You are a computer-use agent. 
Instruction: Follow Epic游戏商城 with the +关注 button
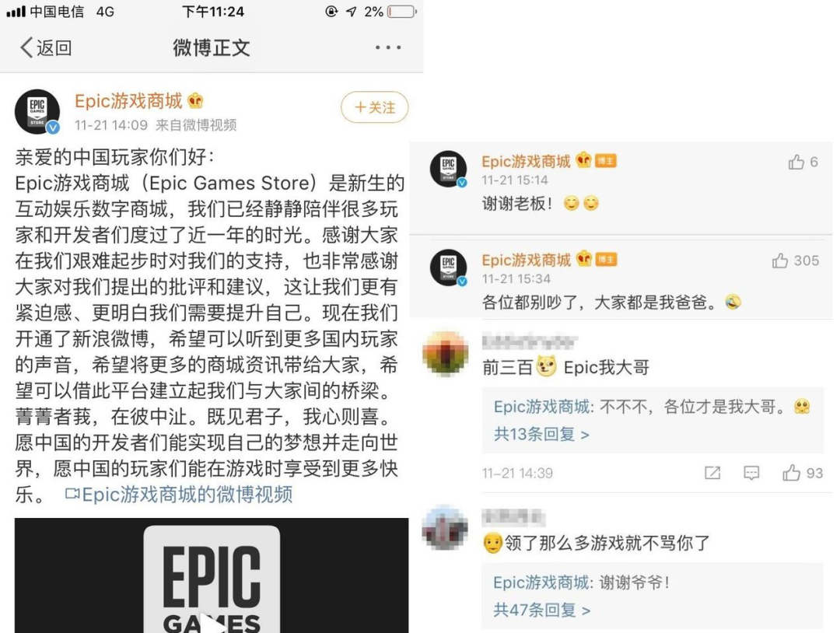[374, 107]
